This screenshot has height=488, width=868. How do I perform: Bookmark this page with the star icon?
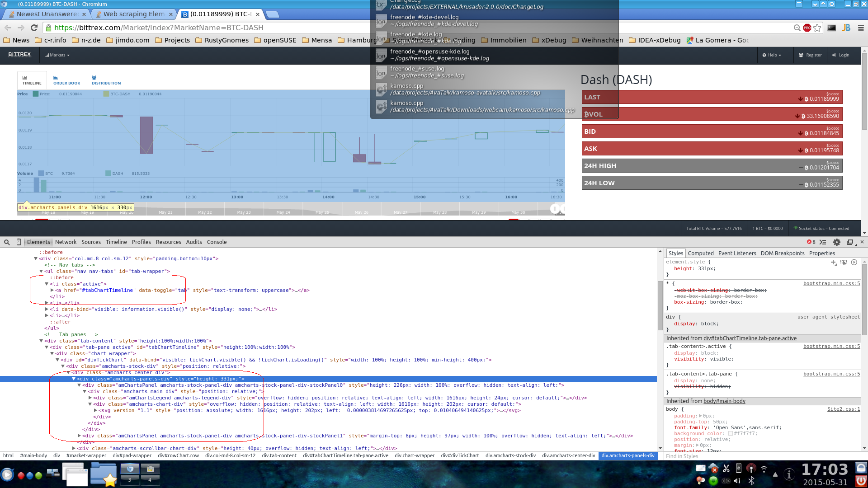click(817, 28)
